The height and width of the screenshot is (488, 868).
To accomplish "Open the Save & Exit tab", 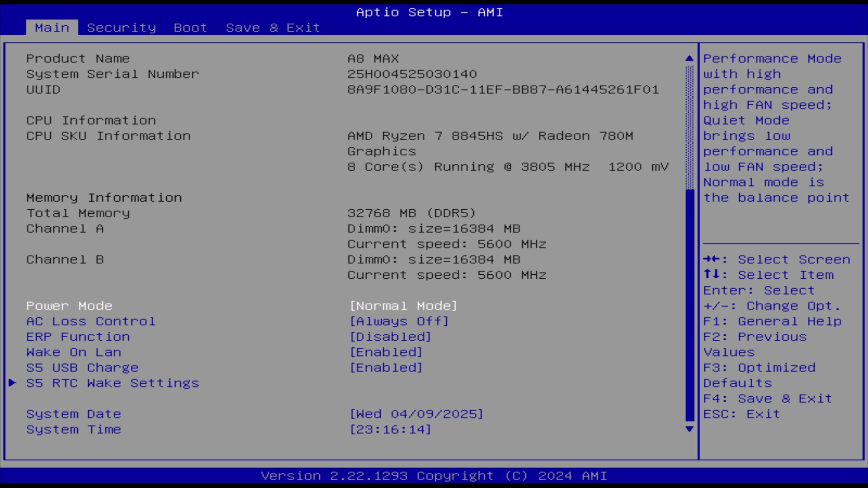I will pyautogui.click(x=273, y=28).
